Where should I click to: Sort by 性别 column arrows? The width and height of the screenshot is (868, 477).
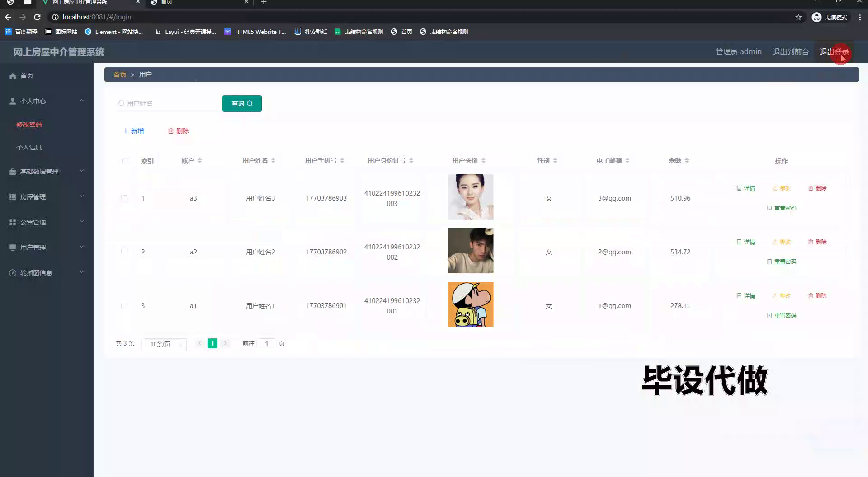tap(555, 160)
